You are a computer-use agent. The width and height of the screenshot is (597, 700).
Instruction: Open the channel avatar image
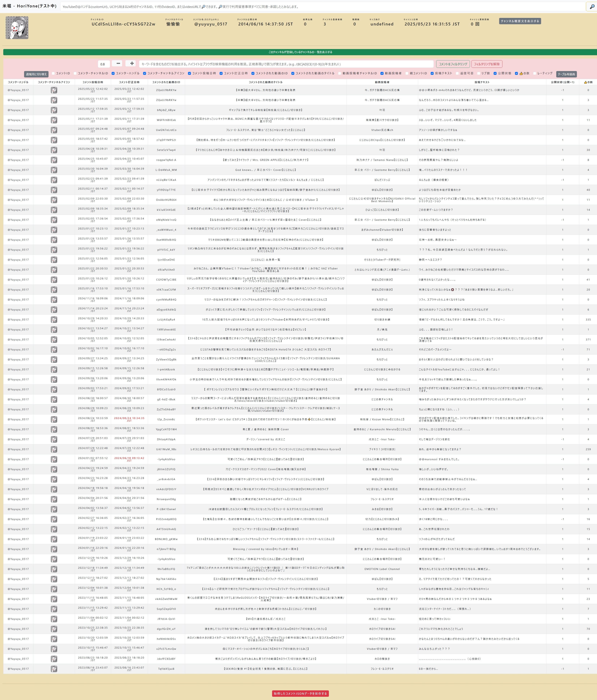pyautogui.click(x=17, y=28)
